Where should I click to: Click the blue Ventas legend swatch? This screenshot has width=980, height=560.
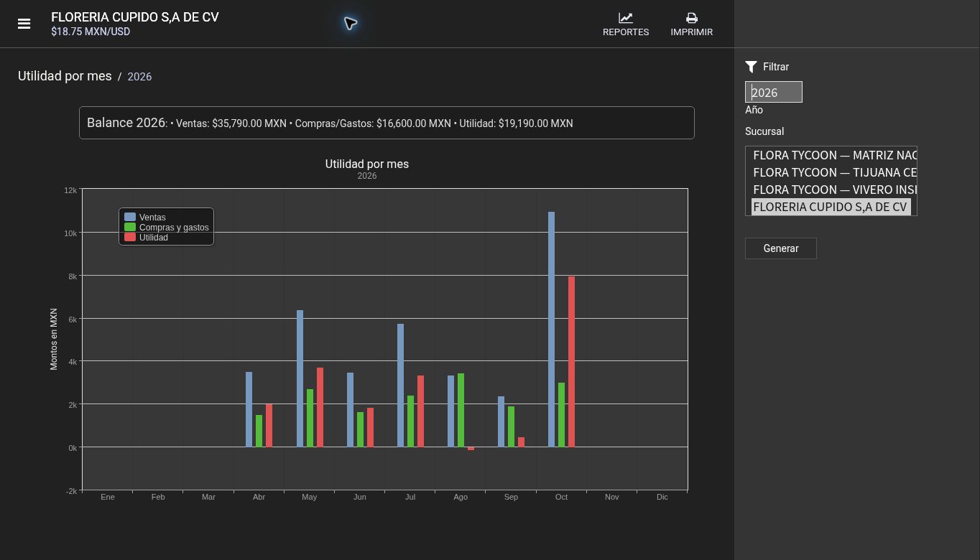click(x=130, y=217)
